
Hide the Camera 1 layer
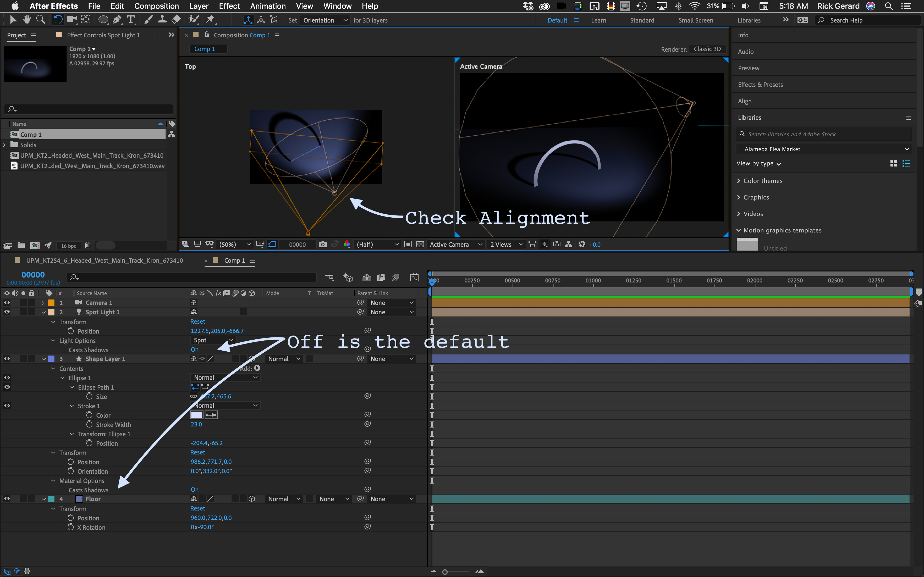pos(7,303)
